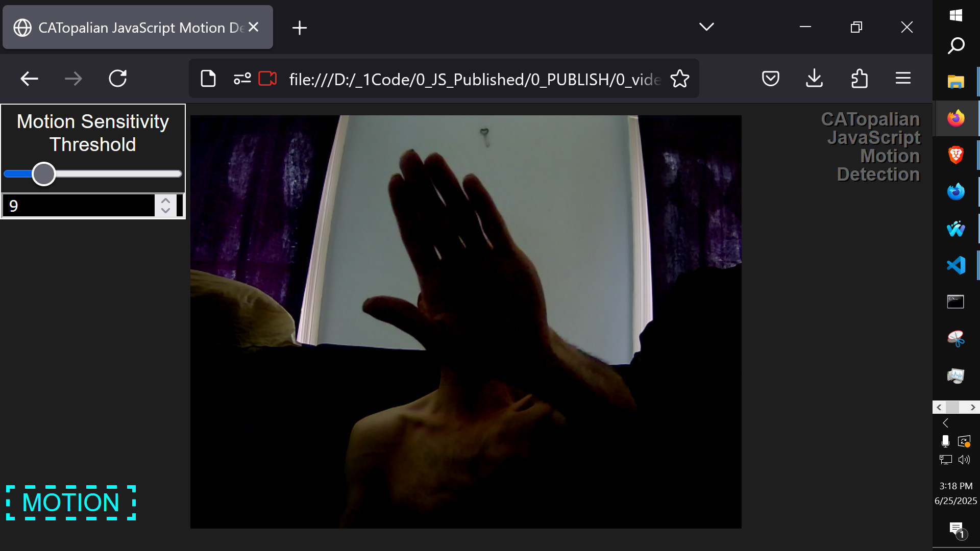Click the MOTION indicator box
This screenshot has width=980, height=551.
click(x=71, y=503)
